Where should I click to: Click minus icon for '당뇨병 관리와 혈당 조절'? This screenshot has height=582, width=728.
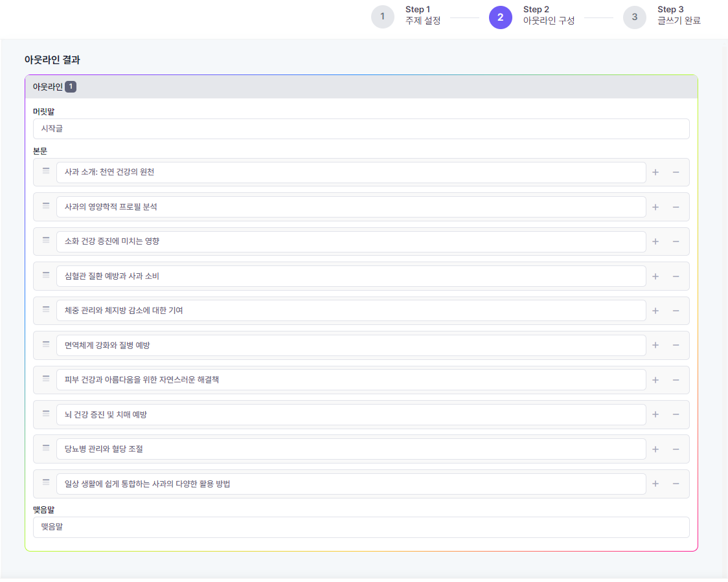[x=676, y=449]
